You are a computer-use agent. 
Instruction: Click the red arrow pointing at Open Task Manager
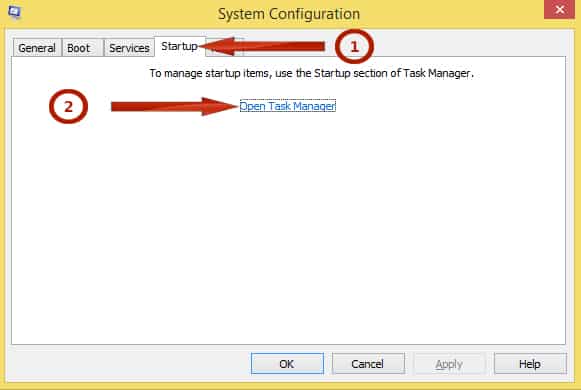coord(174,107)
